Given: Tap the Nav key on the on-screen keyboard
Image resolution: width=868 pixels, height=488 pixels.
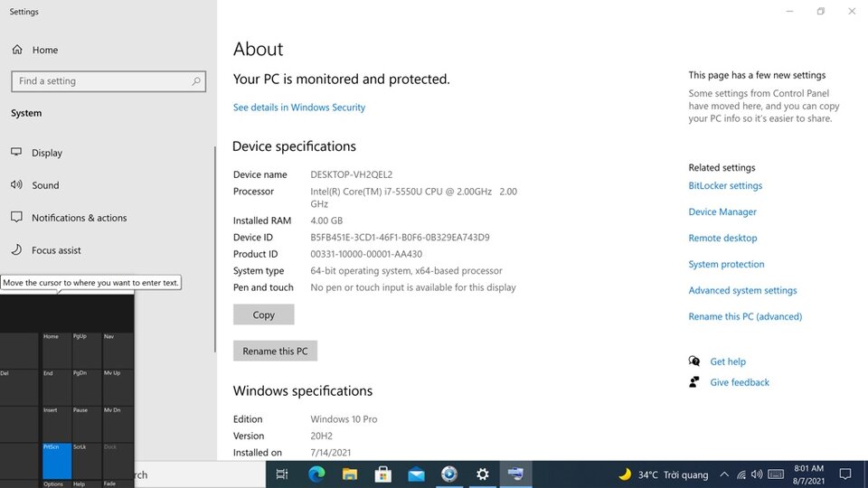Looking at the screenshot, I should pyautogui.click(x=118, y=351).
